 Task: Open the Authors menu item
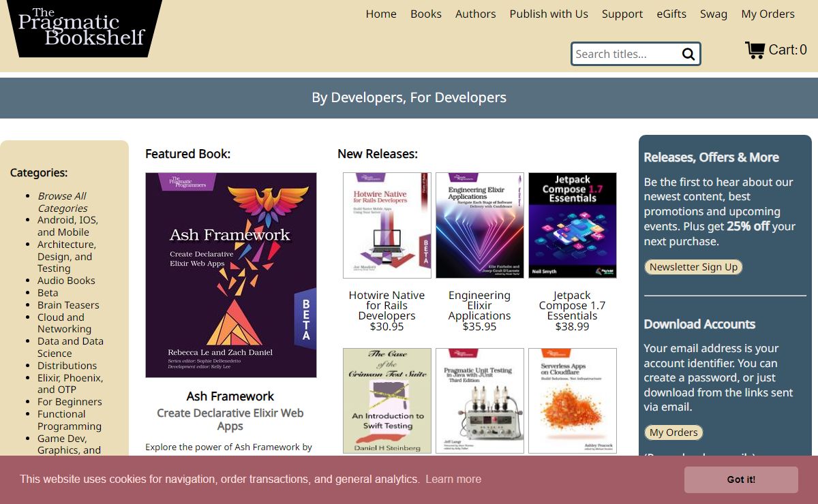(476, 14)
